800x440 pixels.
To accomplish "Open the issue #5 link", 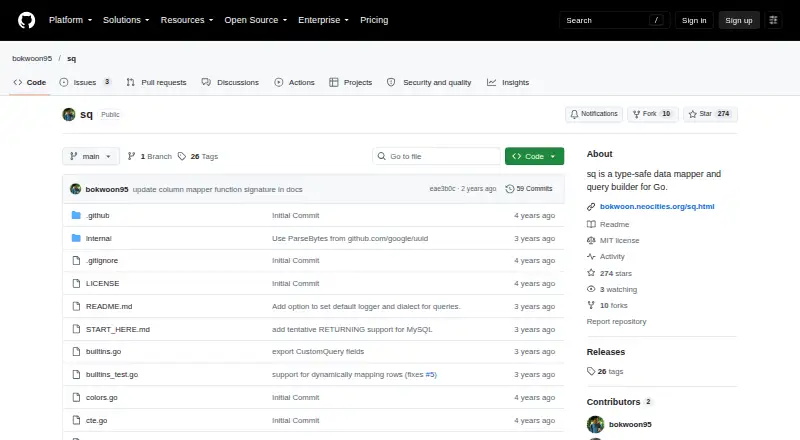I will [x=431, y=374].
